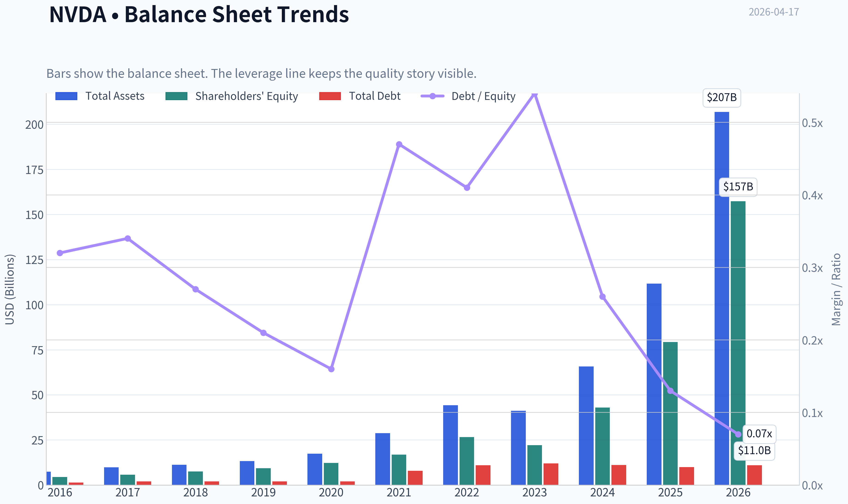Screen dimensions: 848x504
Task: Click the 2017 Debt/Equity line point
Action: click(128, 238)
